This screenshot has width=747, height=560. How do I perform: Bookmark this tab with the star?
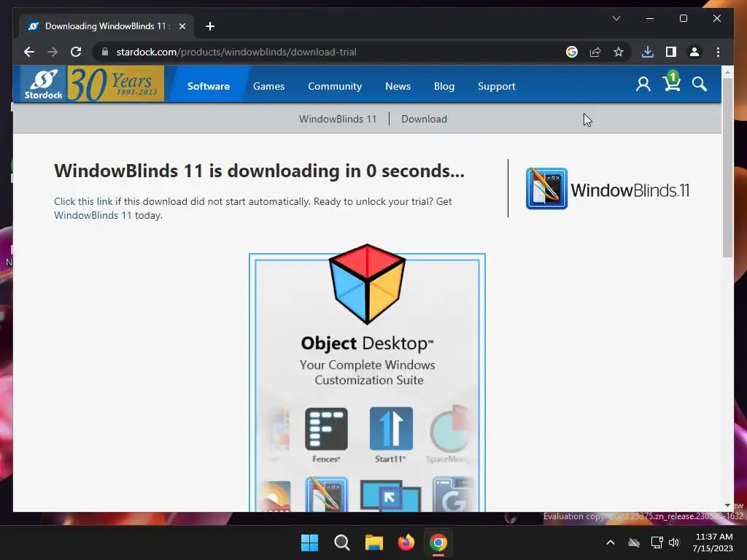click(x=619, y=52)
